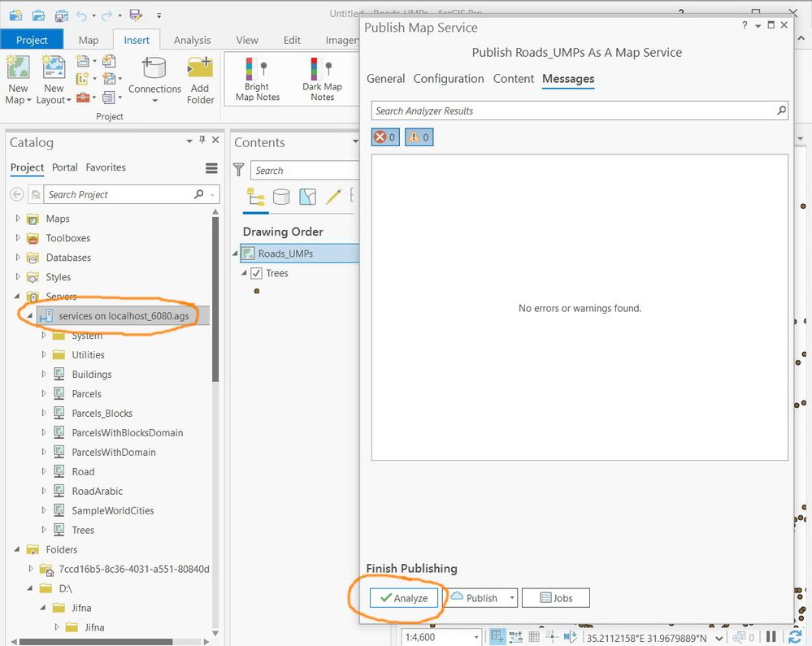The image size is (812, 646).
Task: Click the Analyze button
Action: (x=404, y=598)
